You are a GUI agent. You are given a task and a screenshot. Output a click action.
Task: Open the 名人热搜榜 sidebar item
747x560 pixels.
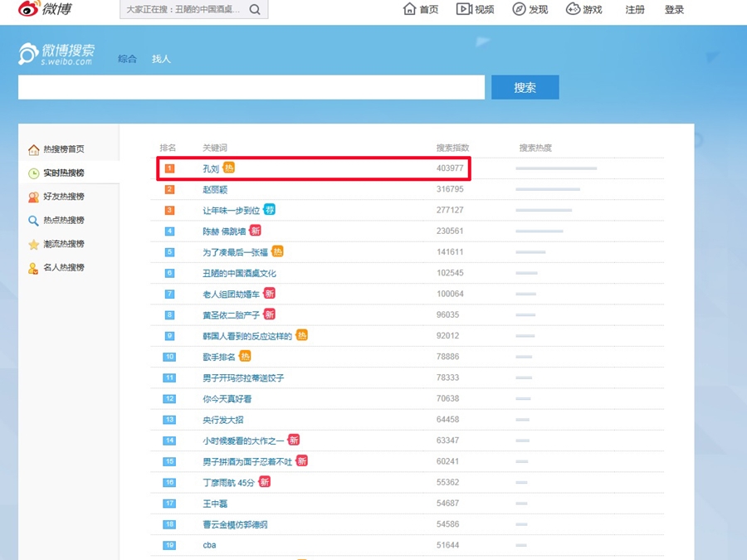(56, 268)
